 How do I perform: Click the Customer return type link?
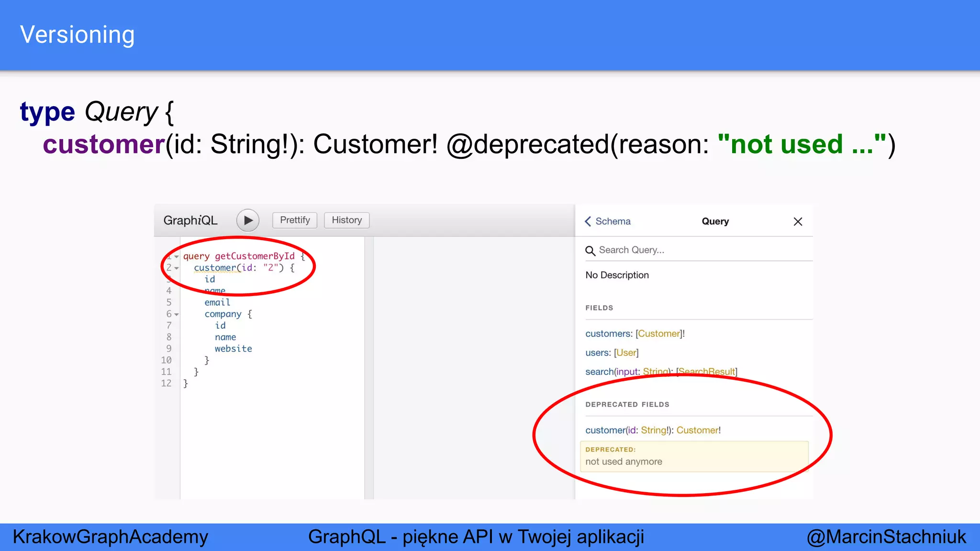697,430
